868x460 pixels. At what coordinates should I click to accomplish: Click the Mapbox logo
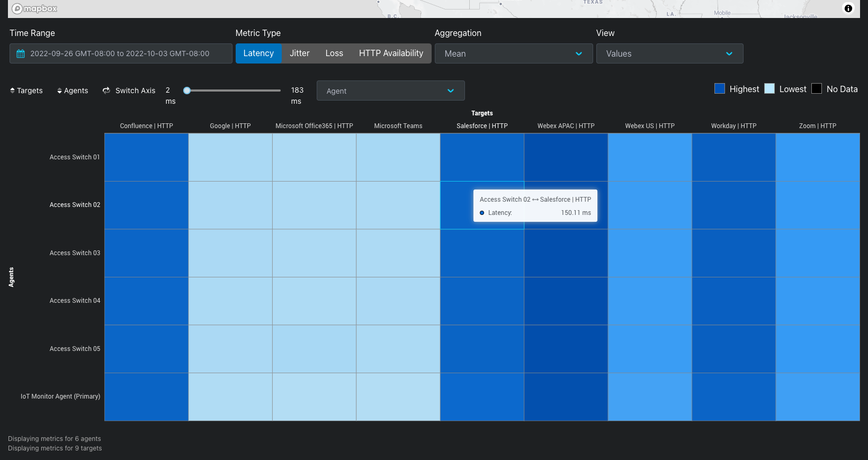pos(34,8)
